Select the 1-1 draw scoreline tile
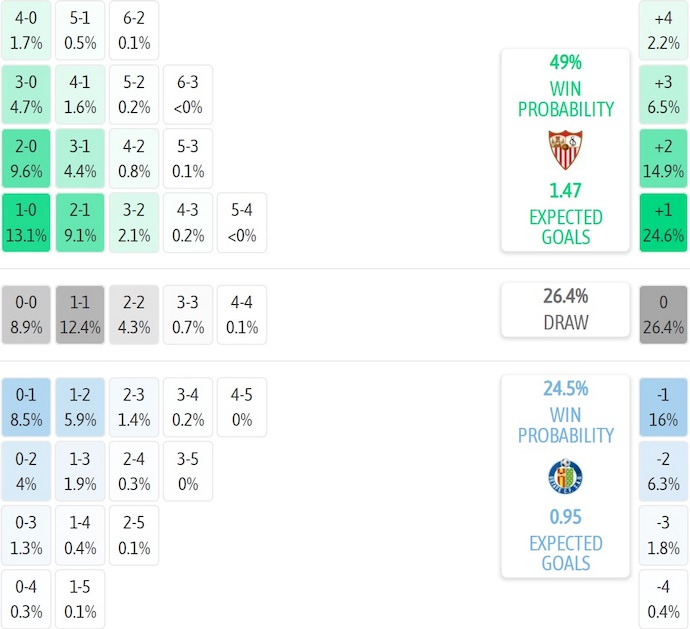 coord(80,314)
